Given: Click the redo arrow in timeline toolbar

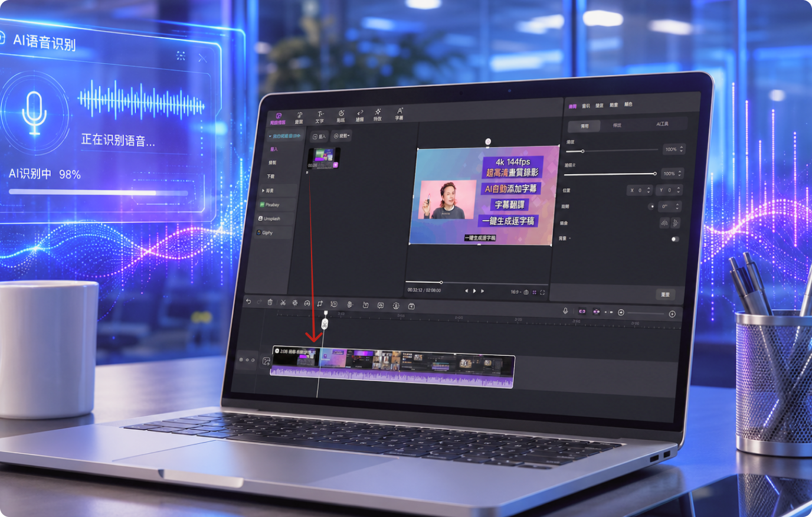Looking at the screenshot, I should tap(259, 302).
